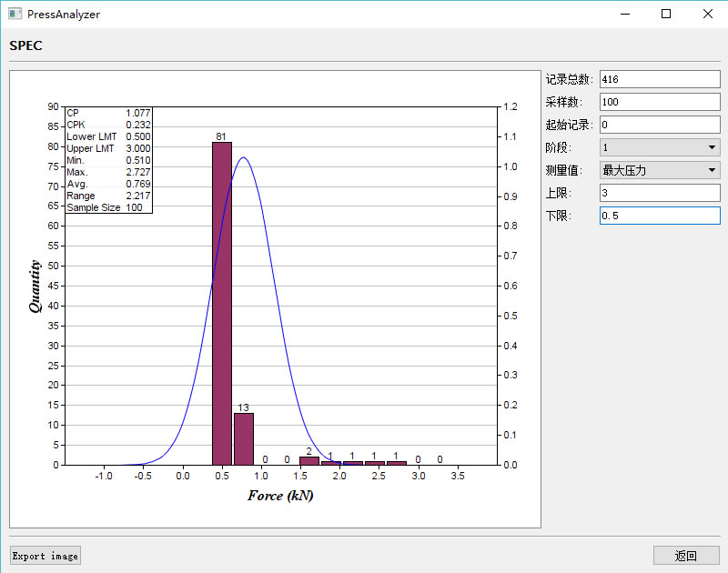Image resolution: width=728 pixels, height=573 pixels.
Task: Click the 阶段 label
Action: tap(559, 147)
